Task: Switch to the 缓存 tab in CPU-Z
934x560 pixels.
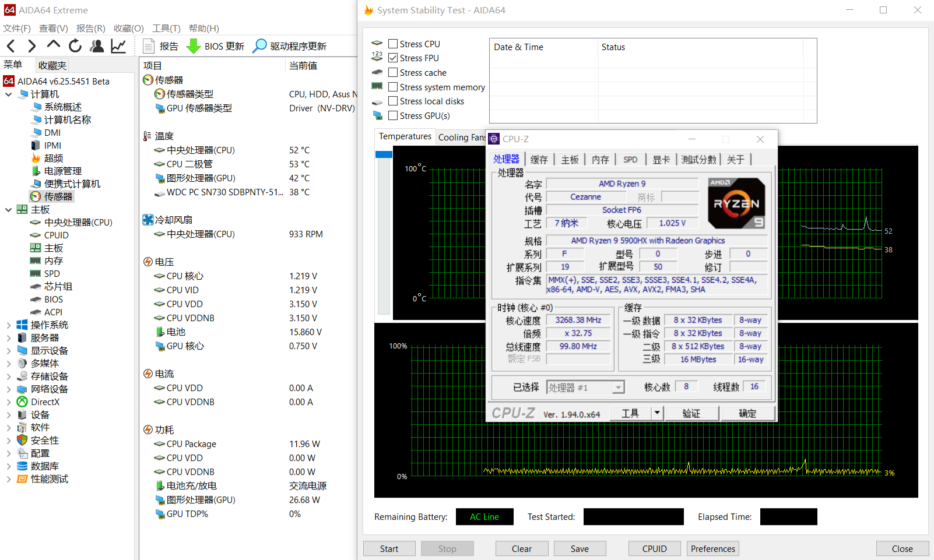Action: (x=539, y=159)
